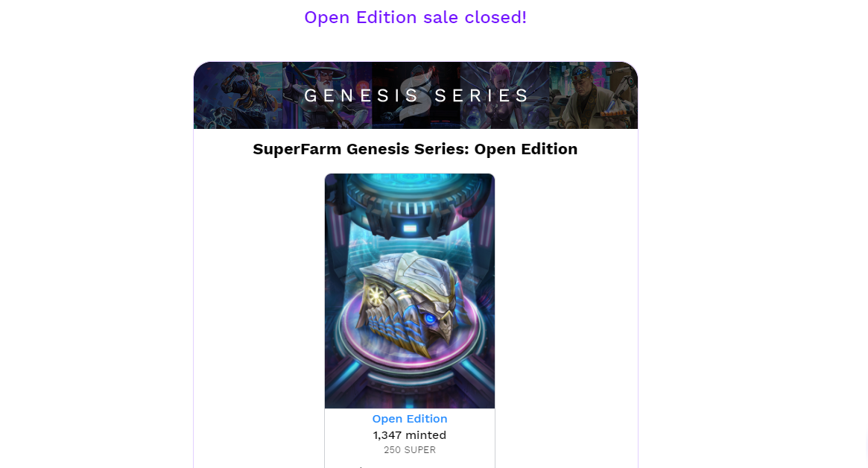Click the '1,347 minted' count
This screenshot has height=468, width=868.
[x=410, y=434]
